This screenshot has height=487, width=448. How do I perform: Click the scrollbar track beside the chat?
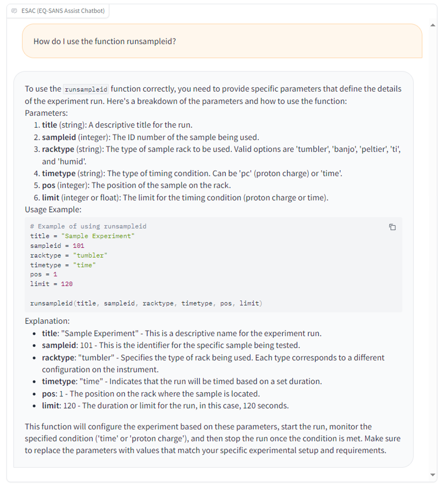coord(433,243)
